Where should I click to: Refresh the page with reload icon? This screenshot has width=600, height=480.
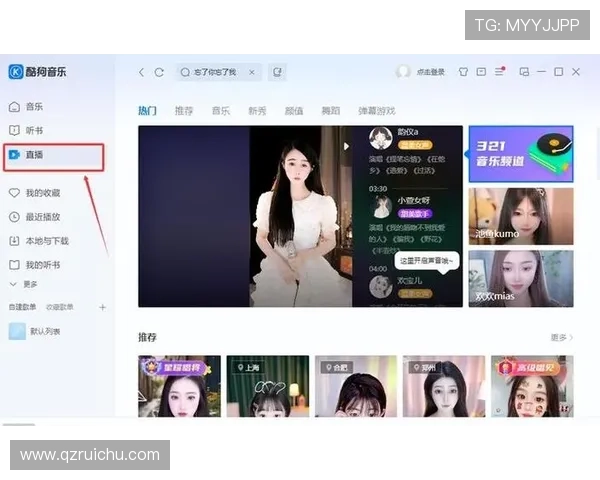(159, 72)
